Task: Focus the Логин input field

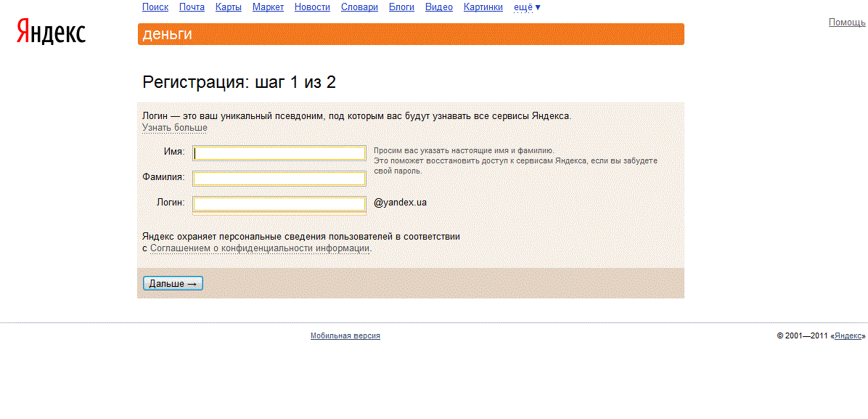Action: point(279,204)
